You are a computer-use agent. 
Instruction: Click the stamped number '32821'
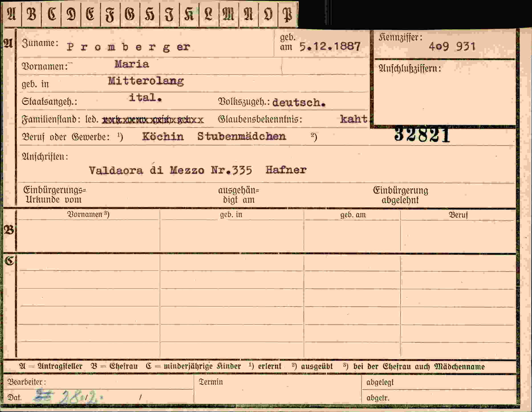coord(422,135)
